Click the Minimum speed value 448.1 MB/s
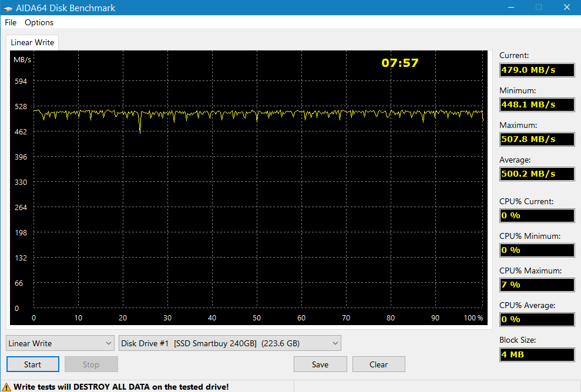The height and width of the screenshot is (392, 581). (x=537, y=105)
